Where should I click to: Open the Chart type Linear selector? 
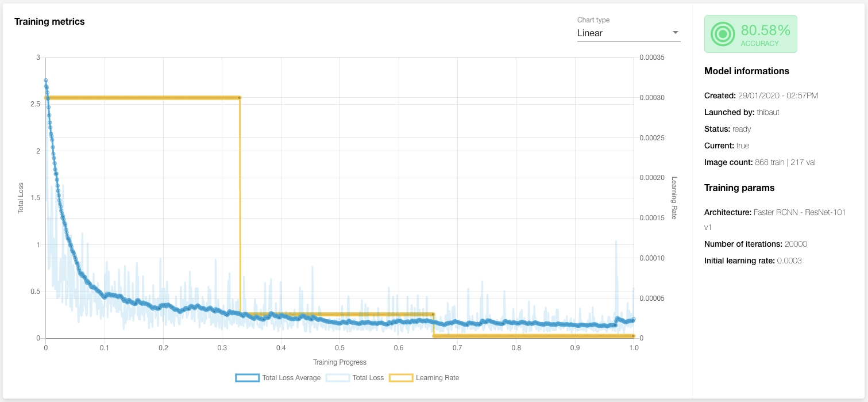(628, 33)
